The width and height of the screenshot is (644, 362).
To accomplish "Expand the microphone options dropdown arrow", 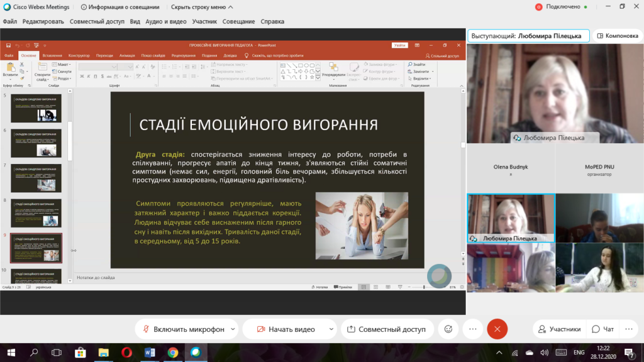I will tap(233, 329).
